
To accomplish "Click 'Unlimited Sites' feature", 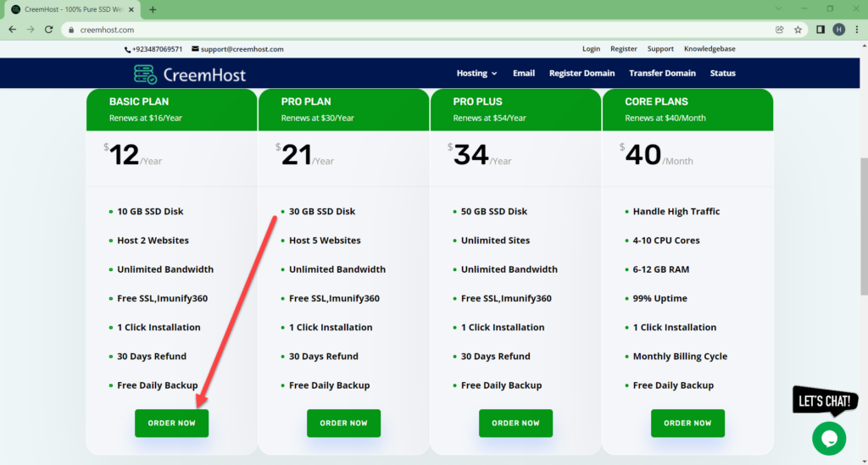I will coord(495,241).
